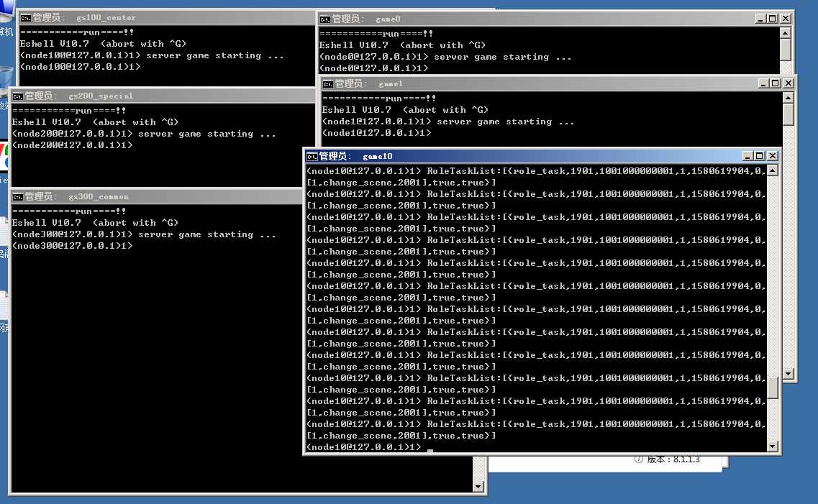
Task: Maximize the game10 console window
Action: point(760,156)
